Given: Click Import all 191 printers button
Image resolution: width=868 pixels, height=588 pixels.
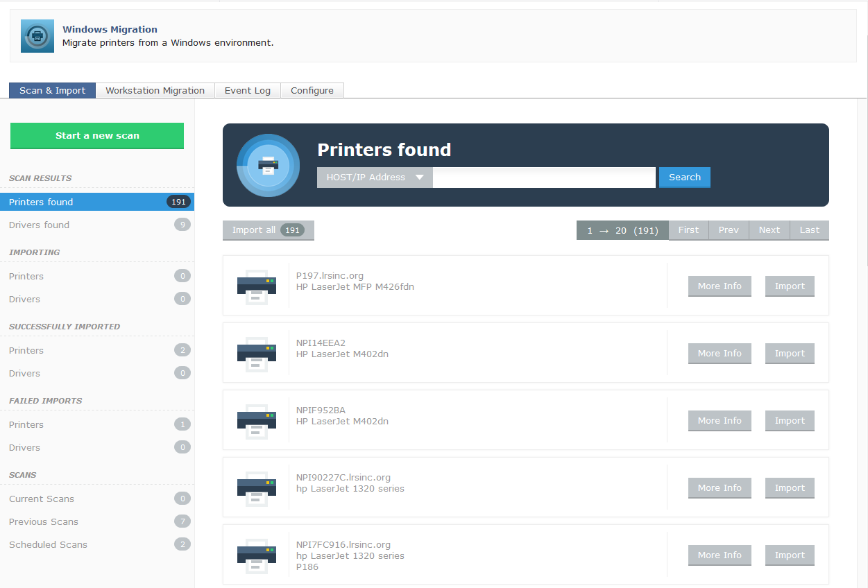Looking at the screenshot, I should [x=268, y=230].
